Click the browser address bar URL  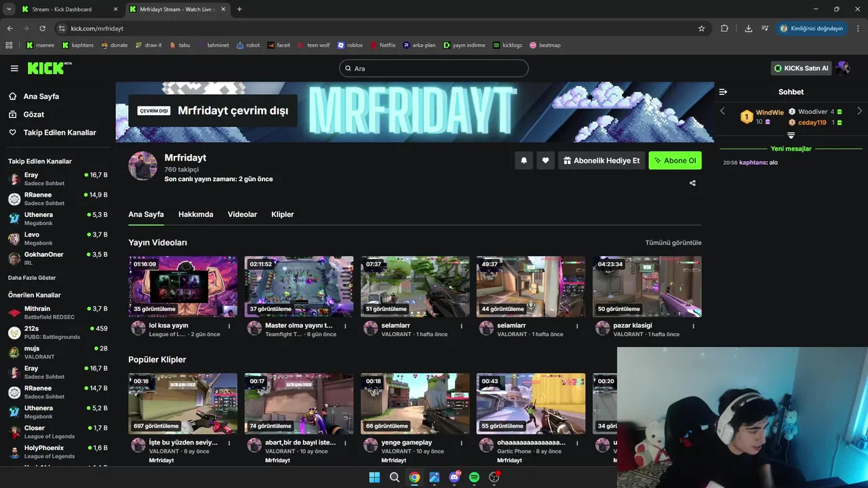click(97, 28)
